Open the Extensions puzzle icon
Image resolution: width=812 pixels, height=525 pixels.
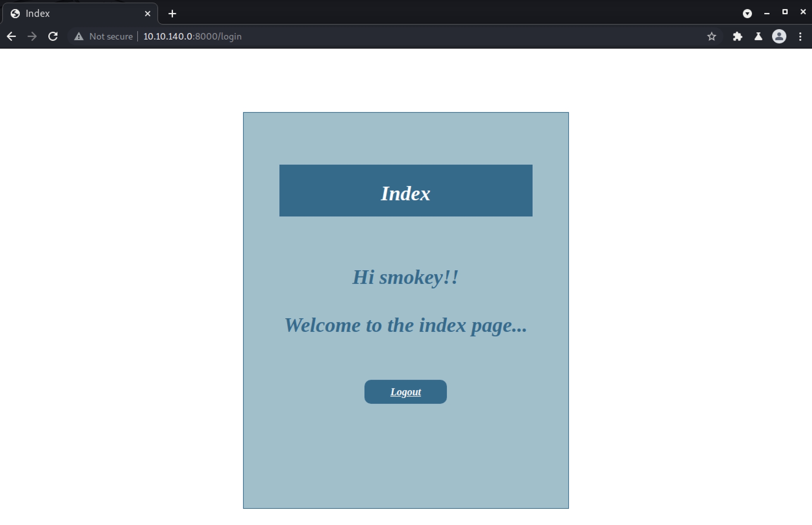tap(737, 36)
